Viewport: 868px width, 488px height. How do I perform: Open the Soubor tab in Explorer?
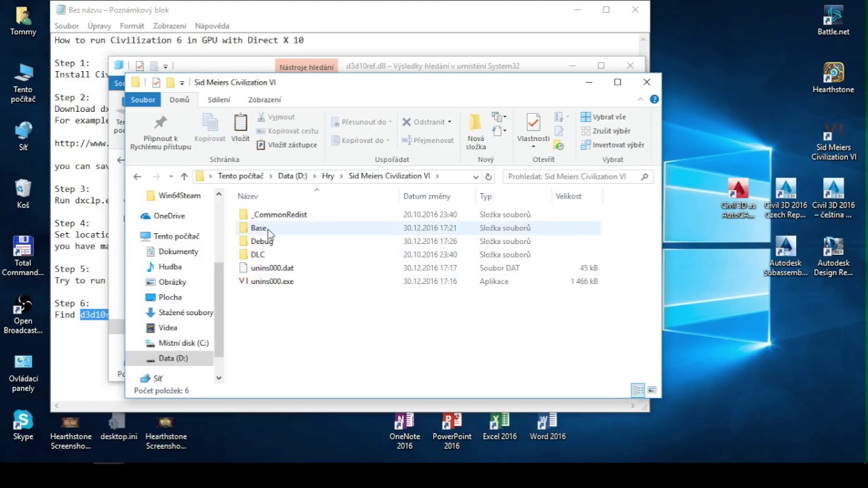[x=143, y=100]
